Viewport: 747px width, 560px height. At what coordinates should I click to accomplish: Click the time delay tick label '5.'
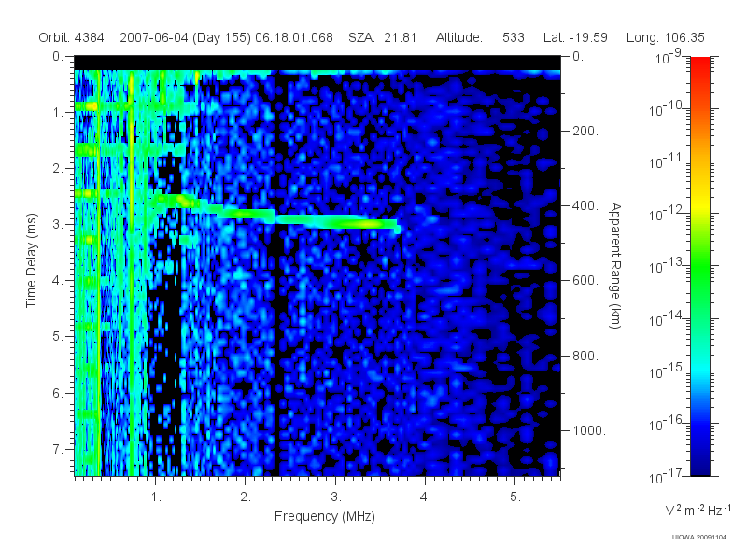click(58, 337)
